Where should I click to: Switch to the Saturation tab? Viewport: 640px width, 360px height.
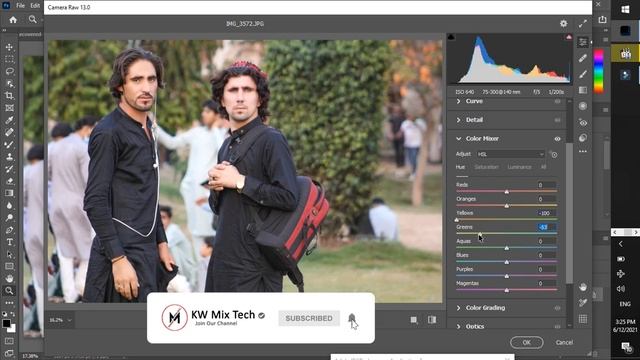click(x=486, y=167)
